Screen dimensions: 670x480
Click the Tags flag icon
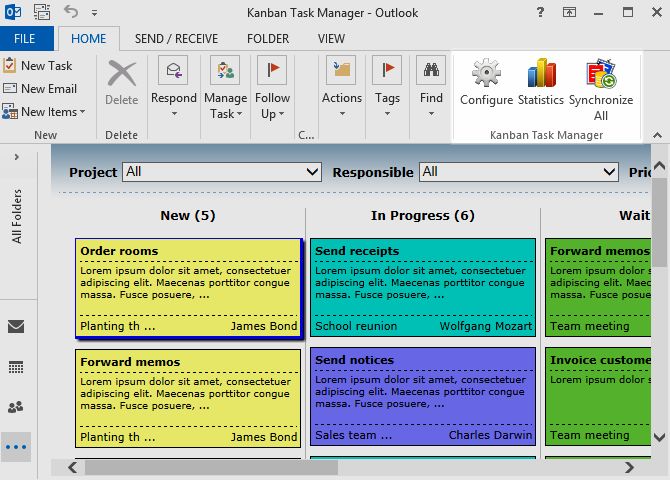pos(387,70)
